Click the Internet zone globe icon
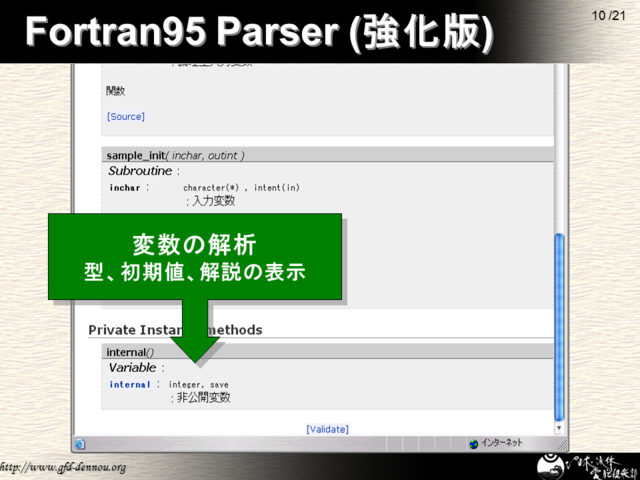The width and height of the screenshot is (640, 480). click(x=474, y=444)
